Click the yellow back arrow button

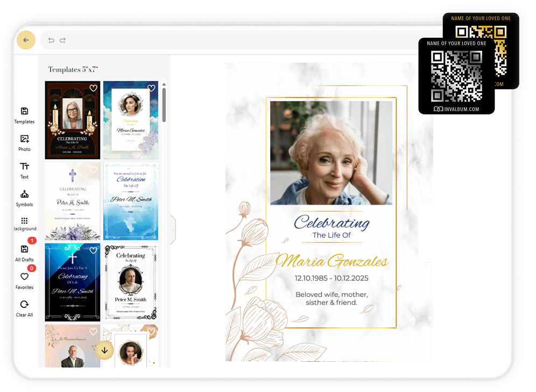(26, 40)
